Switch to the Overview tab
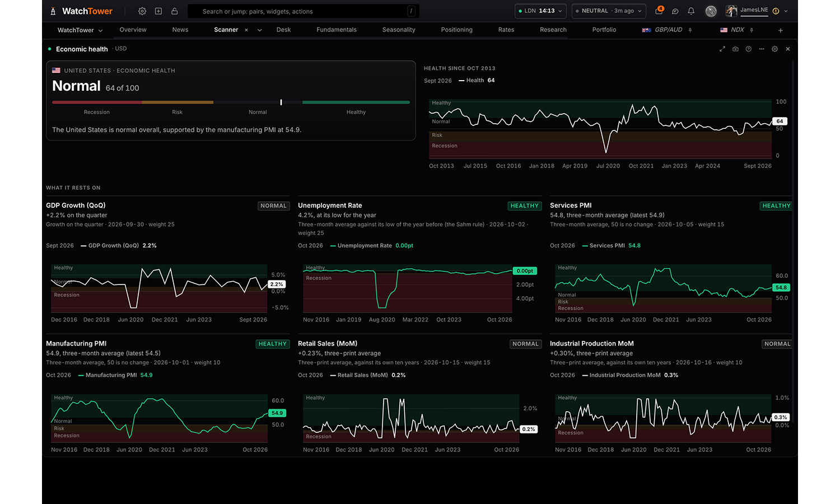Viewport: 840px width, 504px height. [x=133, y=30]
